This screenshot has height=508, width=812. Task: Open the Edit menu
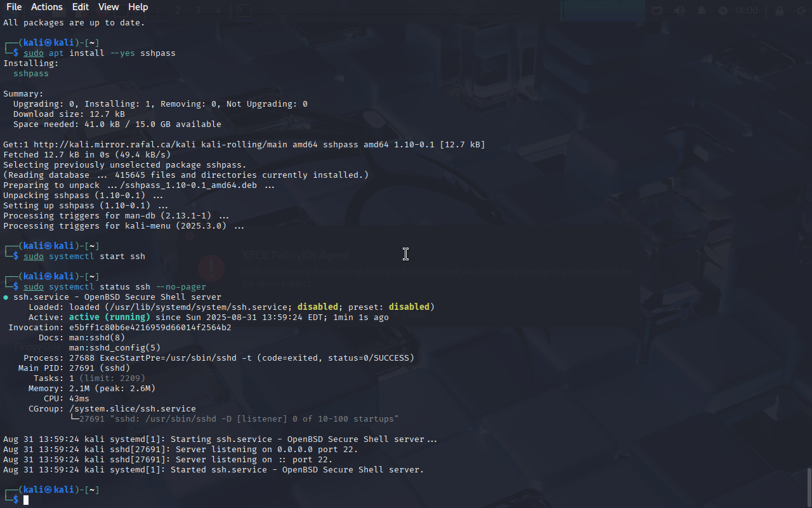coord(81,7)
